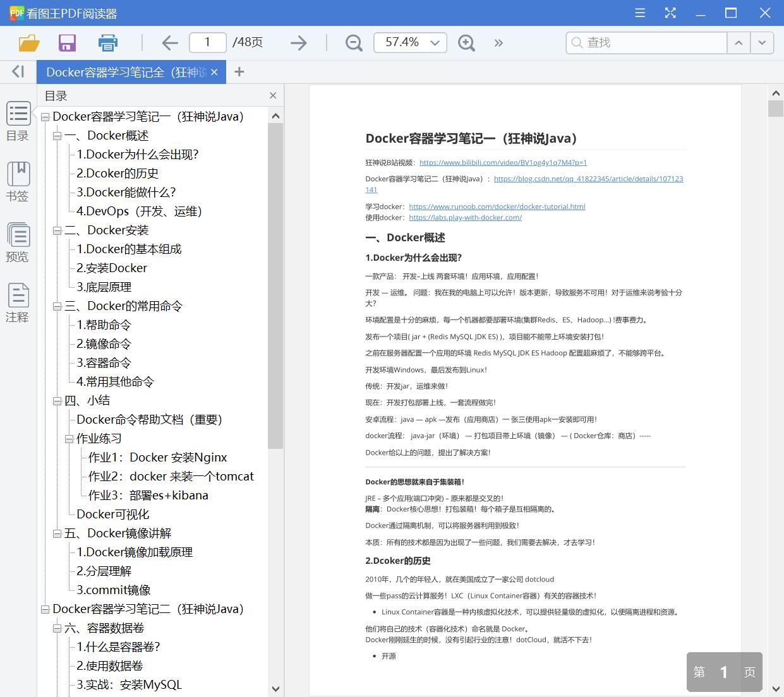Jump to 3.commit镜像 entry
784x697 pixels.
pos(114,590)
